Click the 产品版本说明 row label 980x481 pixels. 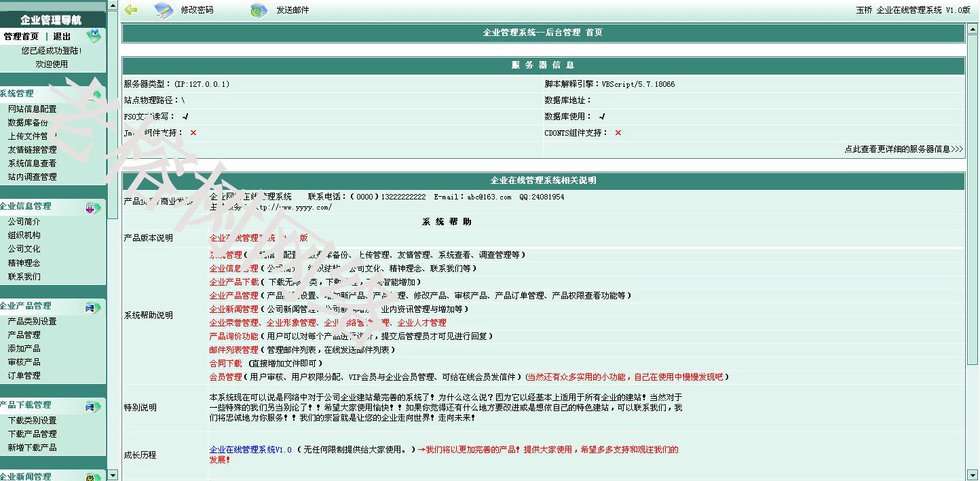pyautogui.click(x=149, y=238)
